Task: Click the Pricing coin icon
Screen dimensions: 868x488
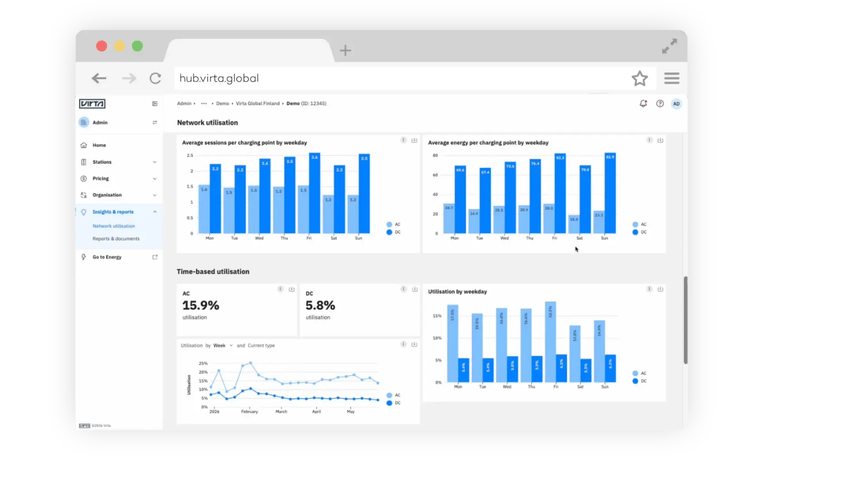Action: click(84, 179)
